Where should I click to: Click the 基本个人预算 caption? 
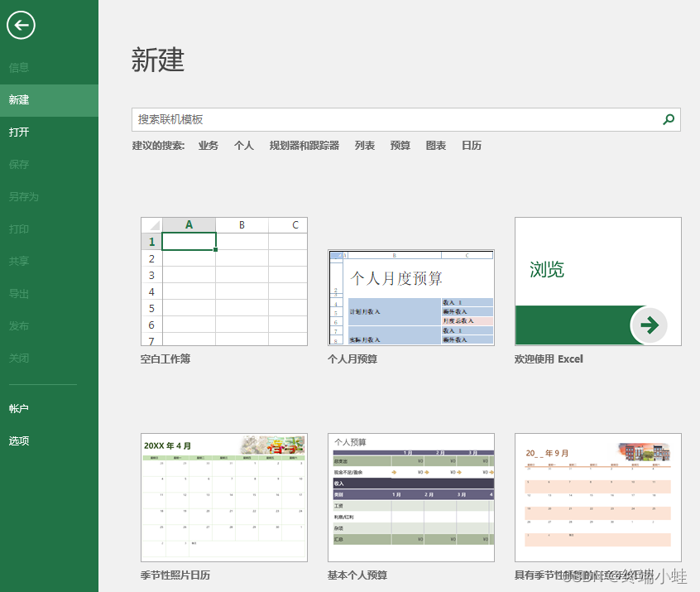357,575
